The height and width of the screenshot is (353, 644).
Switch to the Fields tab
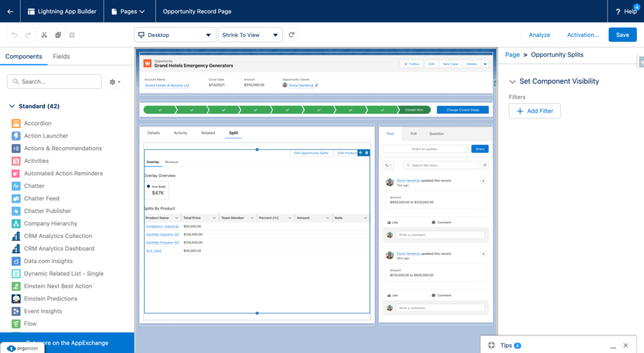(61, 57)
